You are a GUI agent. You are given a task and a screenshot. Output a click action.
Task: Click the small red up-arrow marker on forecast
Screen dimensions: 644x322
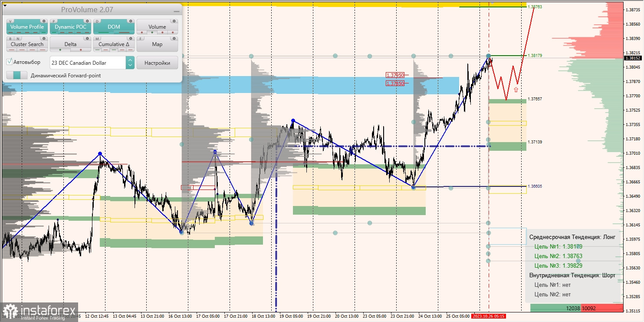coord(516,90)
